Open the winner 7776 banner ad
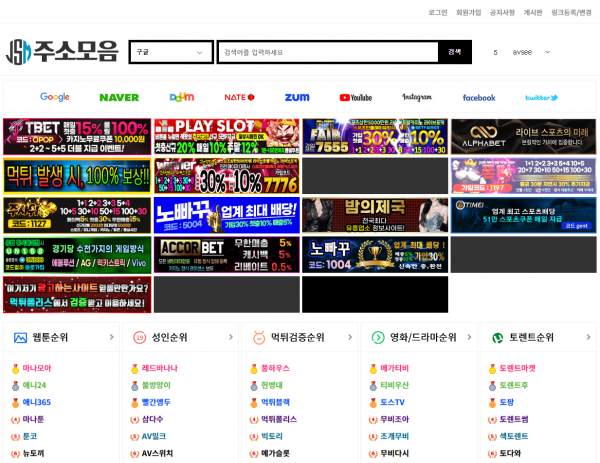Screen dimensions: 600x463 (x=227, y=176)
